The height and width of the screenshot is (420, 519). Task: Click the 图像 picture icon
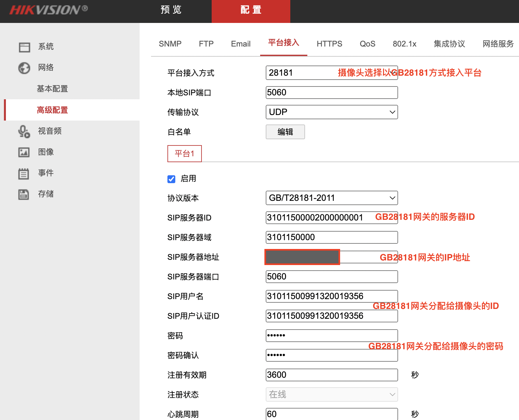(24, 152)
